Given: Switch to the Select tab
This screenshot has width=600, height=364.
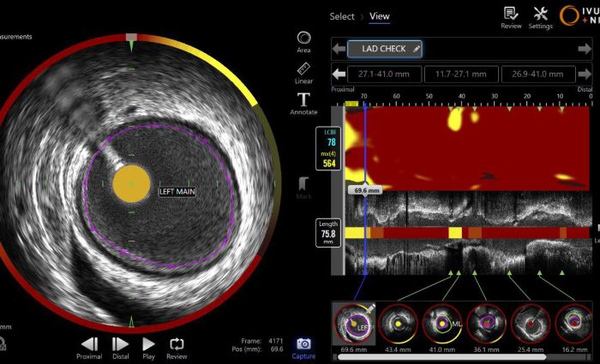Looking at the screenshot, I should (x=342, y=16).
